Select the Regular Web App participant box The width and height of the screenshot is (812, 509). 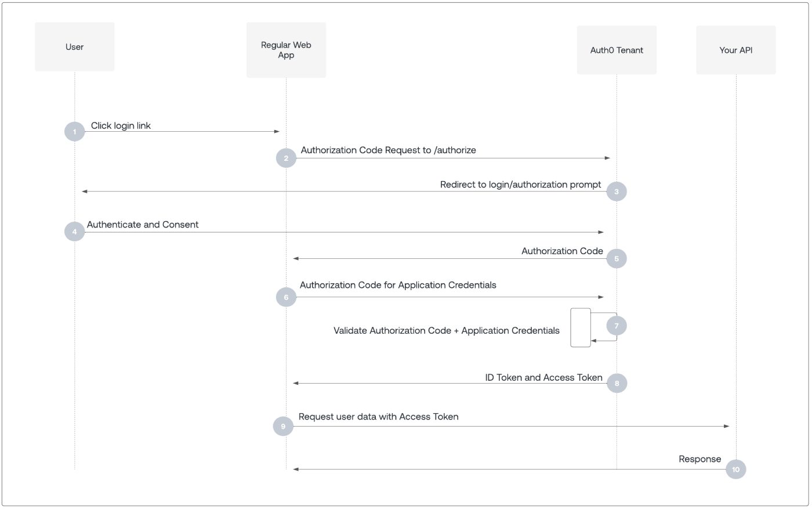(x=286, y=50)
